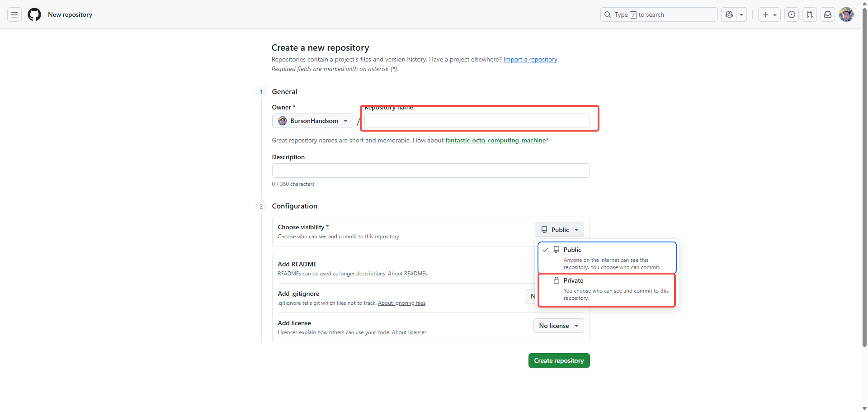Expand the plus create-new menu
This screenshot has height=412, width=868.
[769, 15]
